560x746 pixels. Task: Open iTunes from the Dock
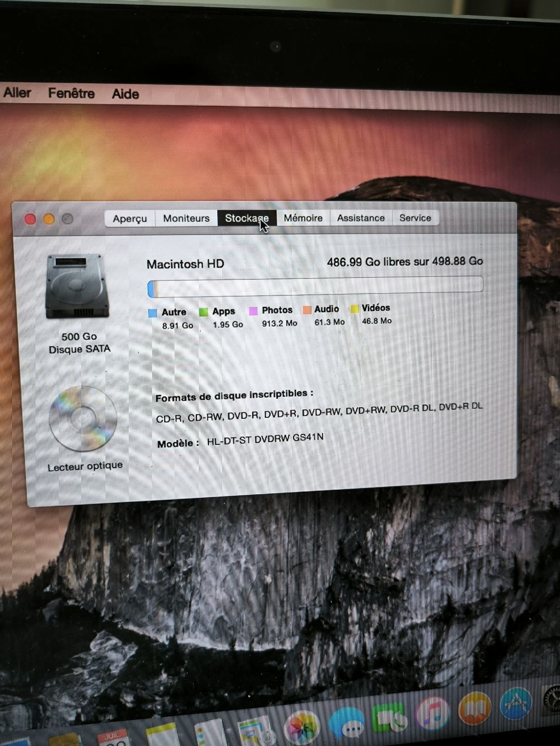433,713
